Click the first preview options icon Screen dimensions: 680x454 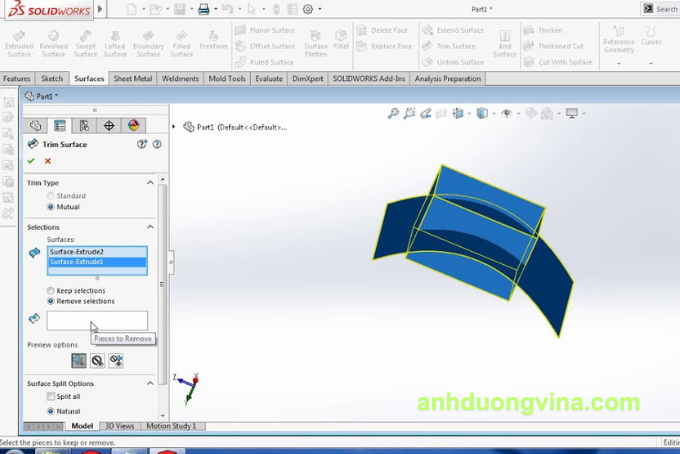click(78, 361)
